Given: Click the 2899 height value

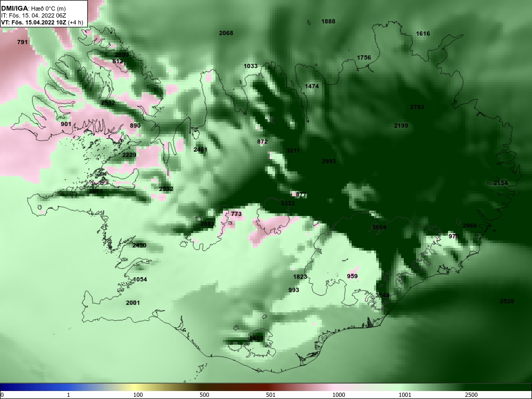Looking at the screenshot, I should tap(121, 55).
